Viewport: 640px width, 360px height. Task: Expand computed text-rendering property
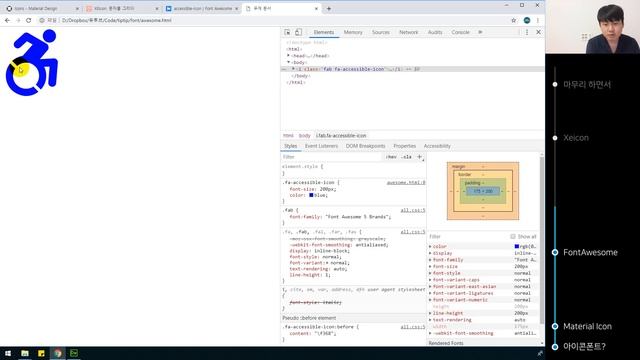click(430, 320)
